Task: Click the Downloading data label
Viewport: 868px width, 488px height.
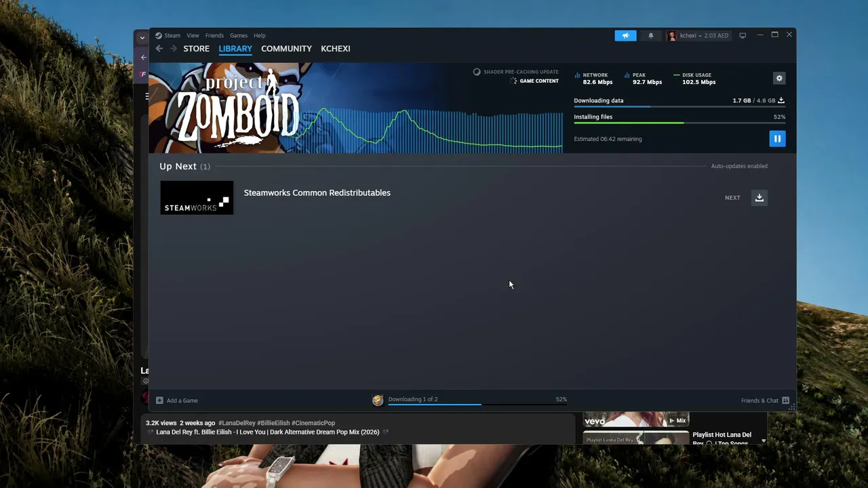Action: [599, 100]
